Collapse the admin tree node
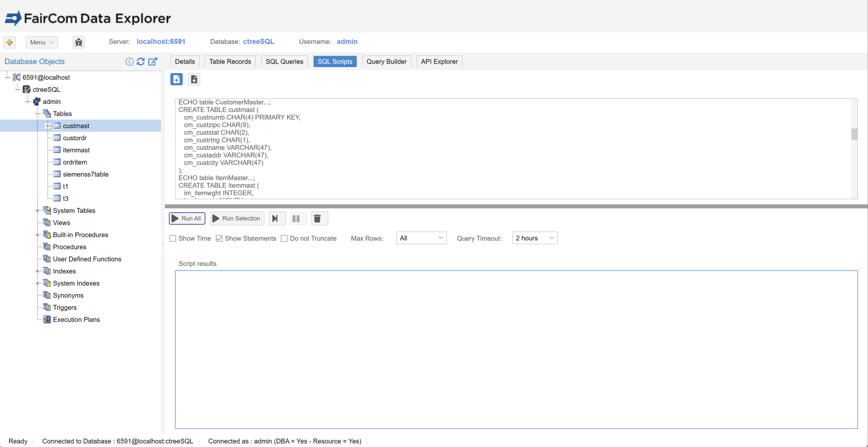The image size is (868, 447). coord(28,101)
